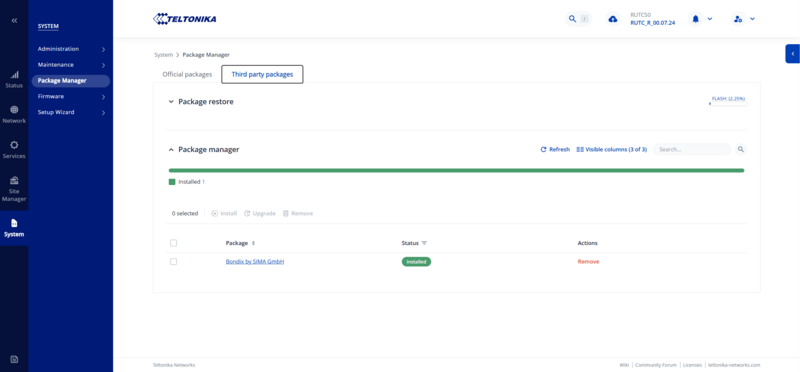The image size is (800, 372).
Task: Open the Network globe icon
Action: tap(14, 110)
